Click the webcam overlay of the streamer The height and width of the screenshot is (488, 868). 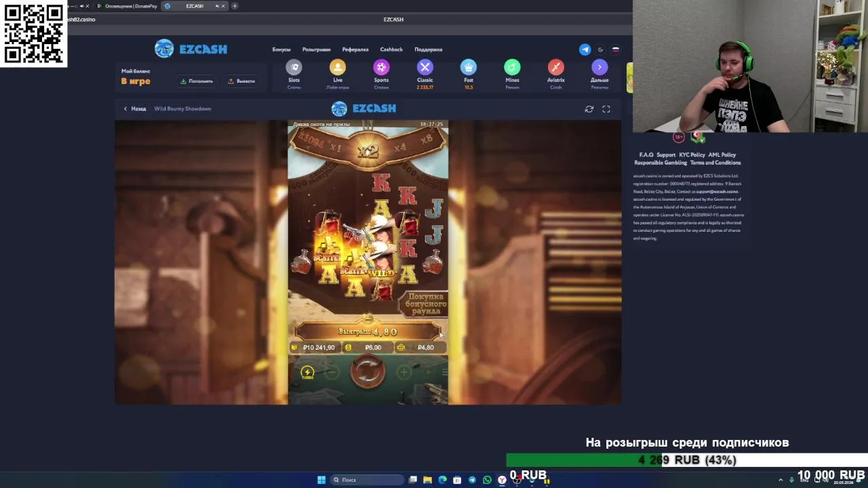tap(750, 66)
